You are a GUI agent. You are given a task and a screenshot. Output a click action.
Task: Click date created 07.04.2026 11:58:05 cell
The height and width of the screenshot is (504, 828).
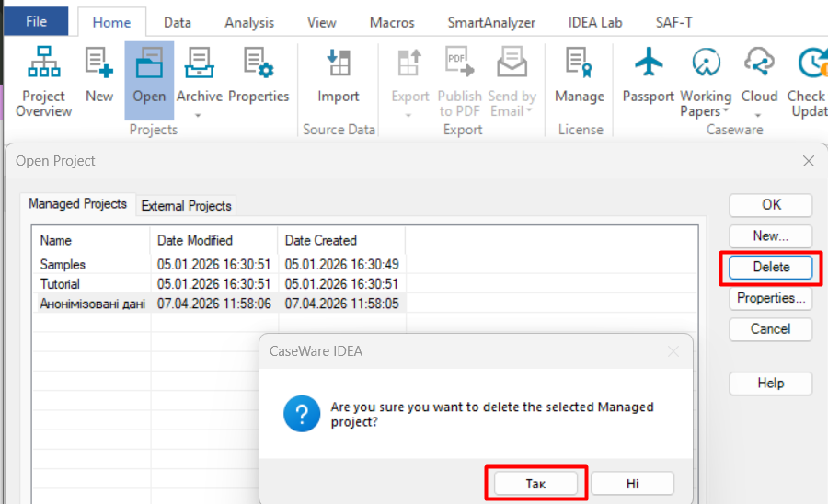(x=341, y=304)
